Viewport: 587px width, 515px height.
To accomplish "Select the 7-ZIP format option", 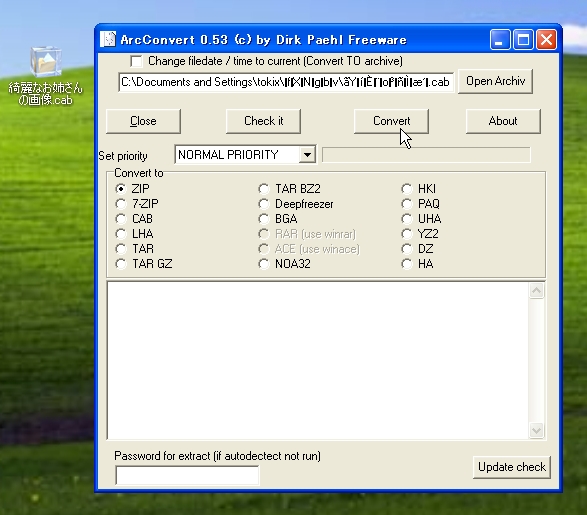I will coord(121,204).
